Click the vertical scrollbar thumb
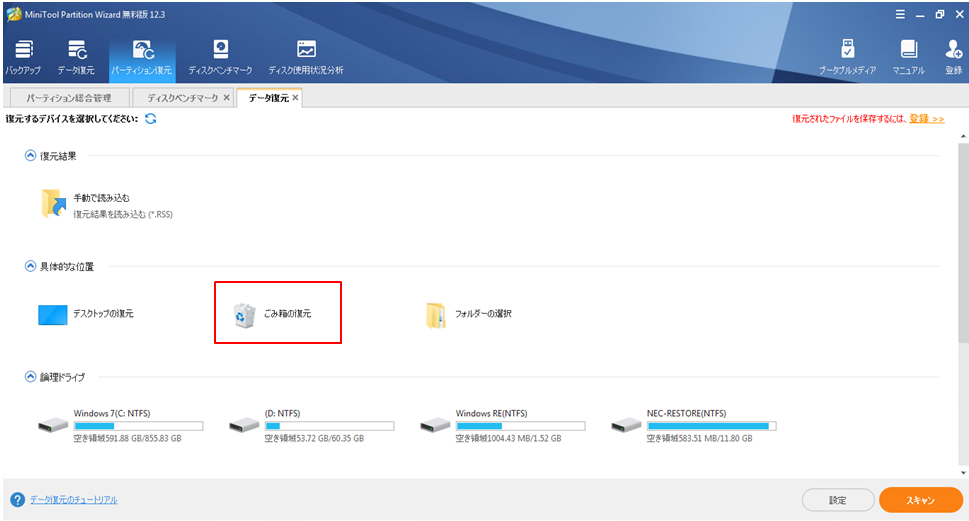Viewport: 969px width, 521px height. [963, 242]
